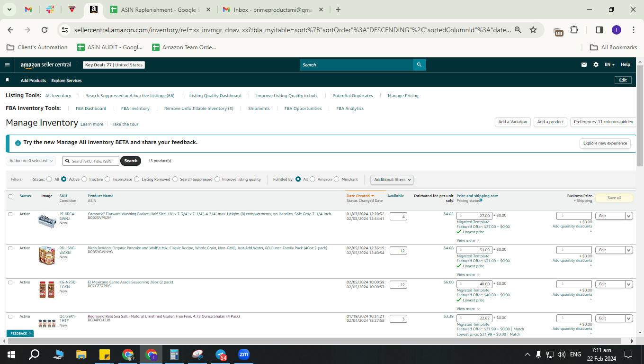Click the magnifier search button in header
The width and height of the screenshot is (644, 364).
419,65
